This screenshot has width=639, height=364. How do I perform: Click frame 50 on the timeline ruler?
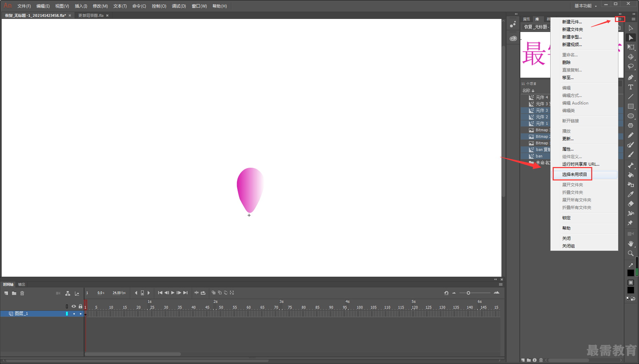pos(221,307)
